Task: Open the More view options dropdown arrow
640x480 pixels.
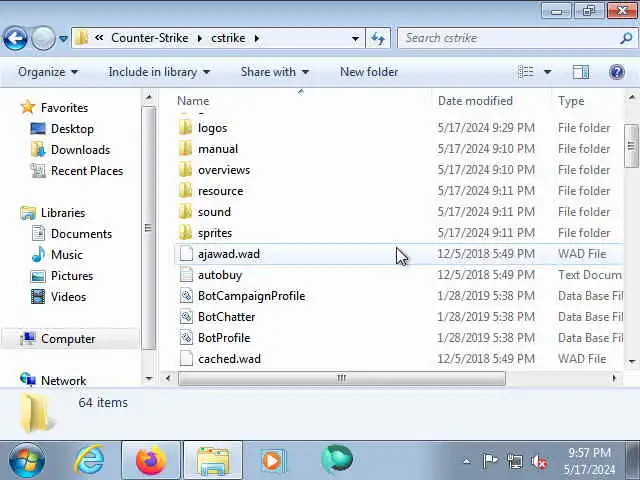Action: pyautogui.click(x=548, y=72)
